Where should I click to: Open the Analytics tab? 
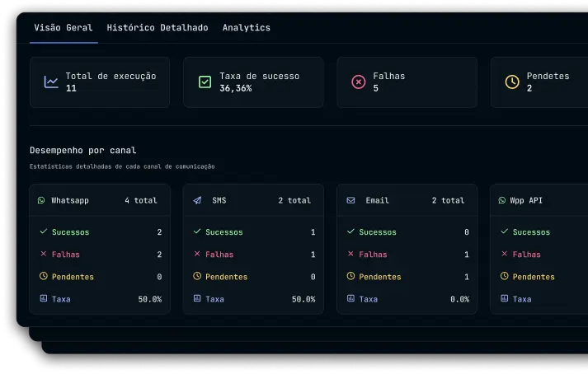[x=246, y=27]
